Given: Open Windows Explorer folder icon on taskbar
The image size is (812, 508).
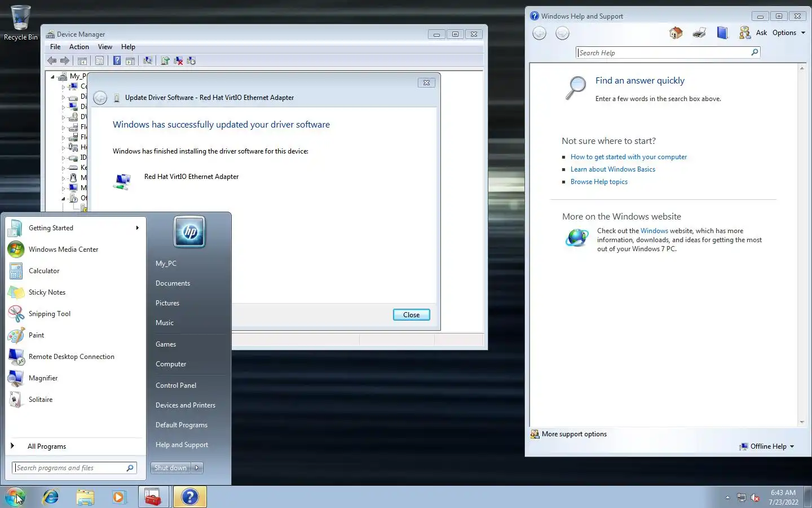Looking at the screenshot, I should pyautogui.click(x=85, y=497).
